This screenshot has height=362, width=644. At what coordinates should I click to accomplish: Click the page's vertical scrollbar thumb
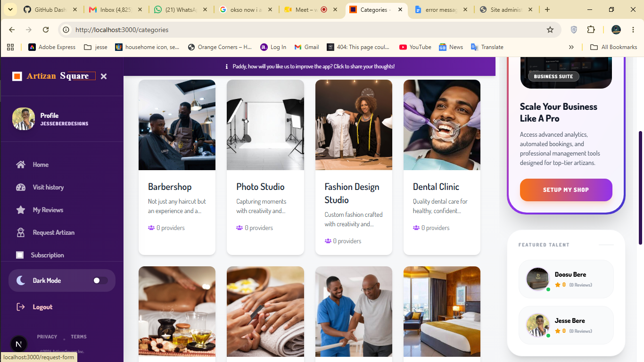tap(640, 188)
